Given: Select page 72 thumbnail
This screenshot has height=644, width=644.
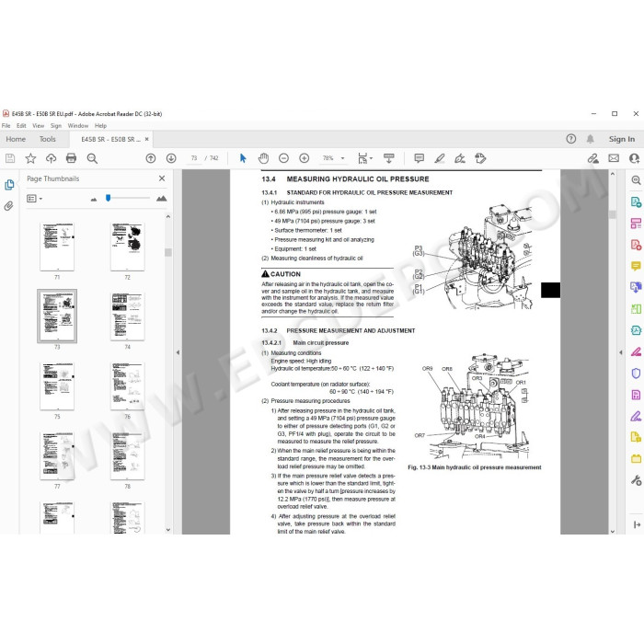Looking at the screenshot, I should 127,247.
